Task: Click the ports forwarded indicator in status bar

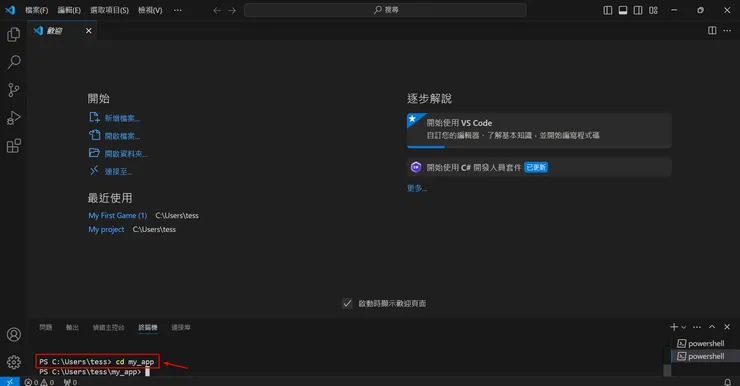Action: click(x=70, y=382)
